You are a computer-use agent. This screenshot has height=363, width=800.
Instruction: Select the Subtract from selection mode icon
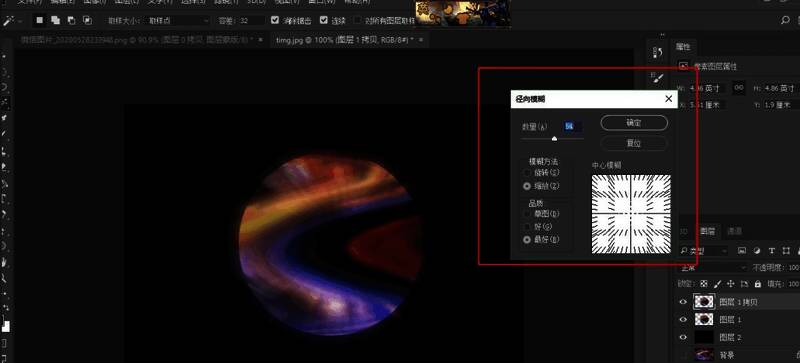[x=71, y=20]
